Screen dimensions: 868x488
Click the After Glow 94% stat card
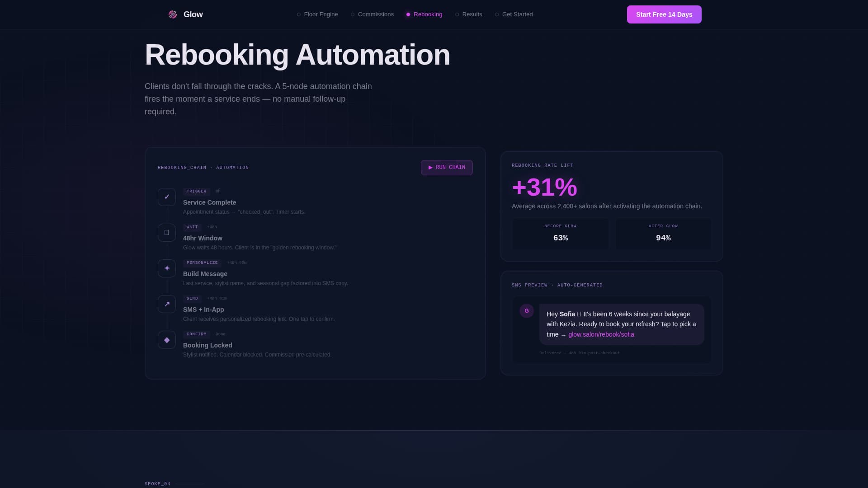click(x=663, y=234)
